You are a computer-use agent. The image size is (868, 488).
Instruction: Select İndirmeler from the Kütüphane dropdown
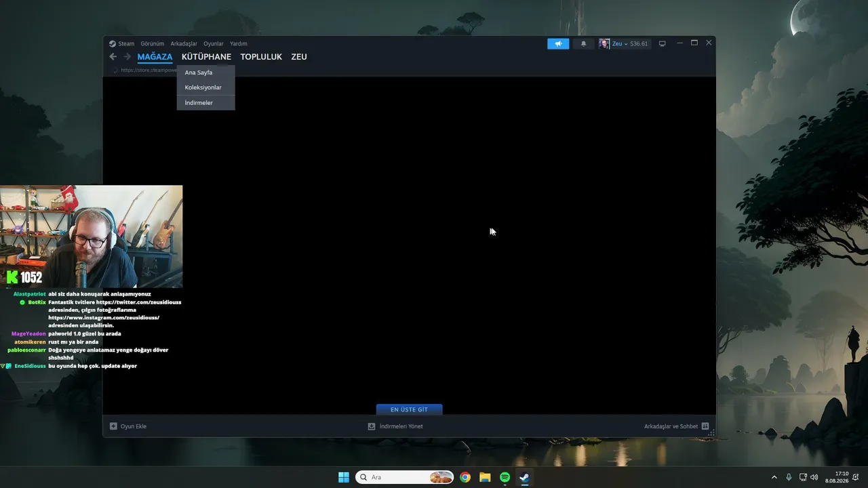point(205,103)
